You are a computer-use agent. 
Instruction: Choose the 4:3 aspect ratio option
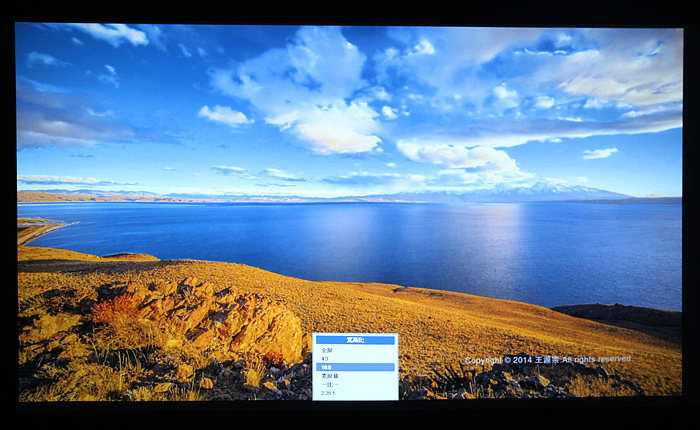tap(325, 359)
